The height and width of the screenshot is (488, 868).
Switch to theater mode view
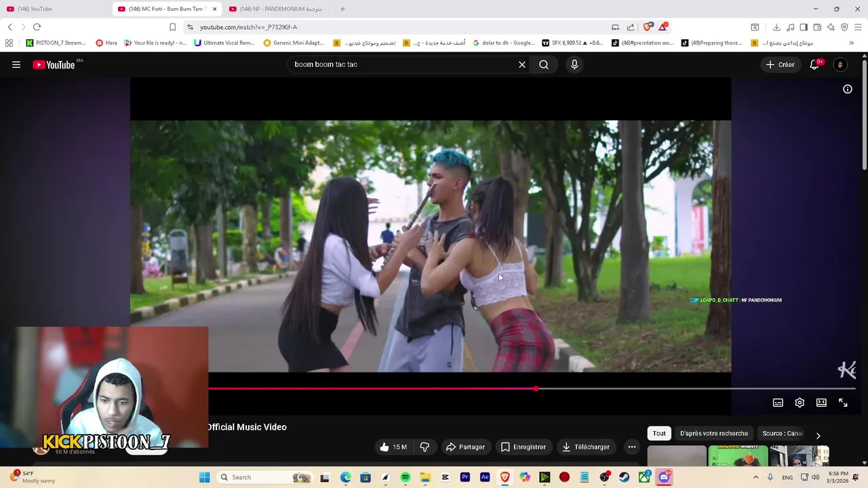coord(821,403)
